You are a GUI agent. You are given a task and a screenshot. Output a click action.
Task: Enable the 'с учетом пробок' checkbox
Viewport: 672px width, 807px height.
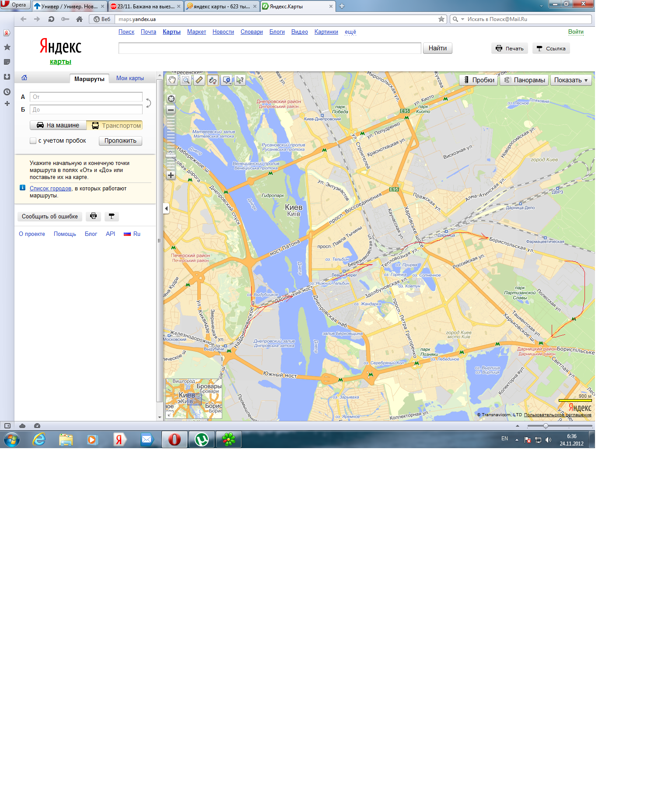tap(33, 141)
